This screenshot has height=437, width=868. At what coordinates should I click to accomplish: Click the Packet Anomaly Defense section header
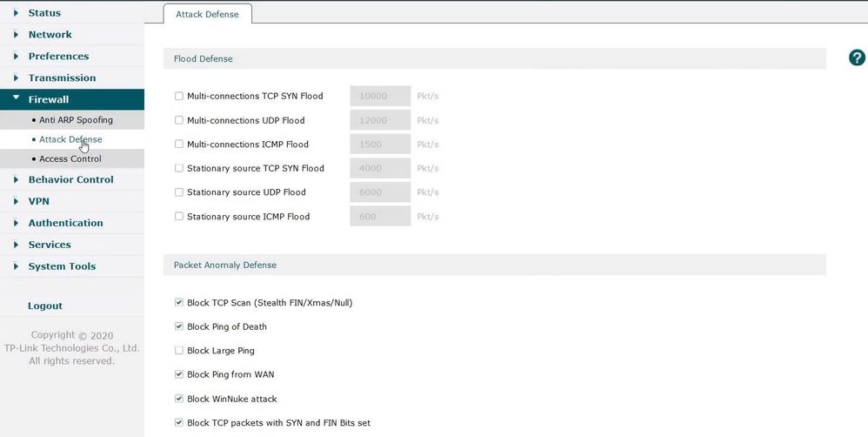(x=494, y=265)
